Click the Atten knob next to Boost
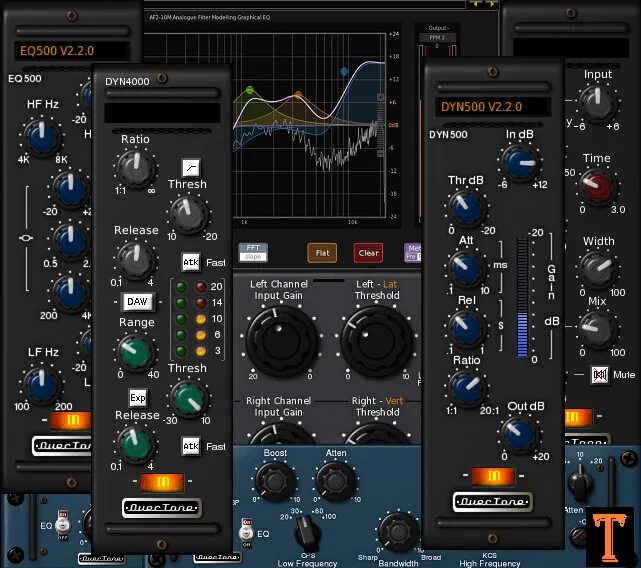This screenshot has height=568, width=641. point(335,481)
